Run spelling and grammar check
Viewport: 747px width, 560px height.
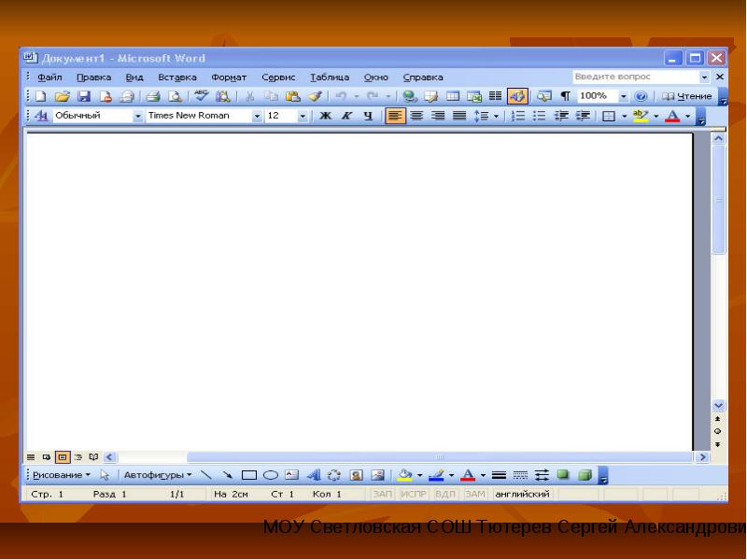[202, 96]
